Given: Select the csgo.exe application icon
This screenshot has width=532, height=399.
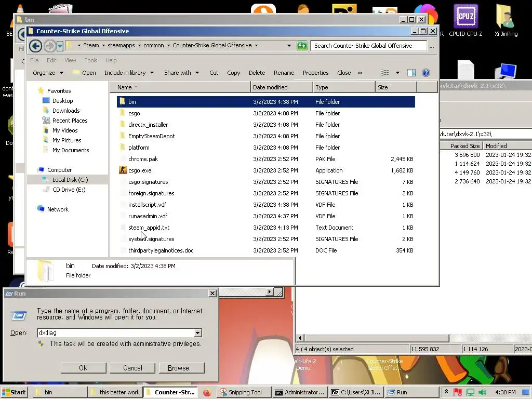Looking at the screenshot, I should point(123,170).
